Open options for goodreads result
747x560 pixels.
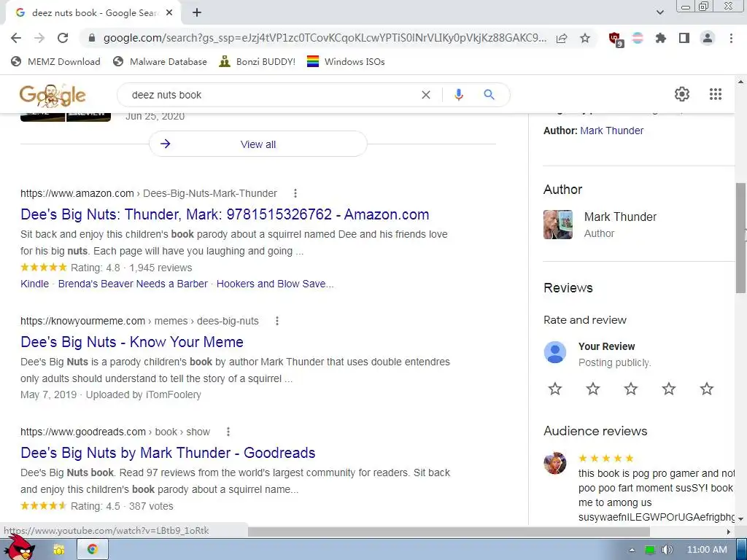pyautogui.click(x=228, y=432)
